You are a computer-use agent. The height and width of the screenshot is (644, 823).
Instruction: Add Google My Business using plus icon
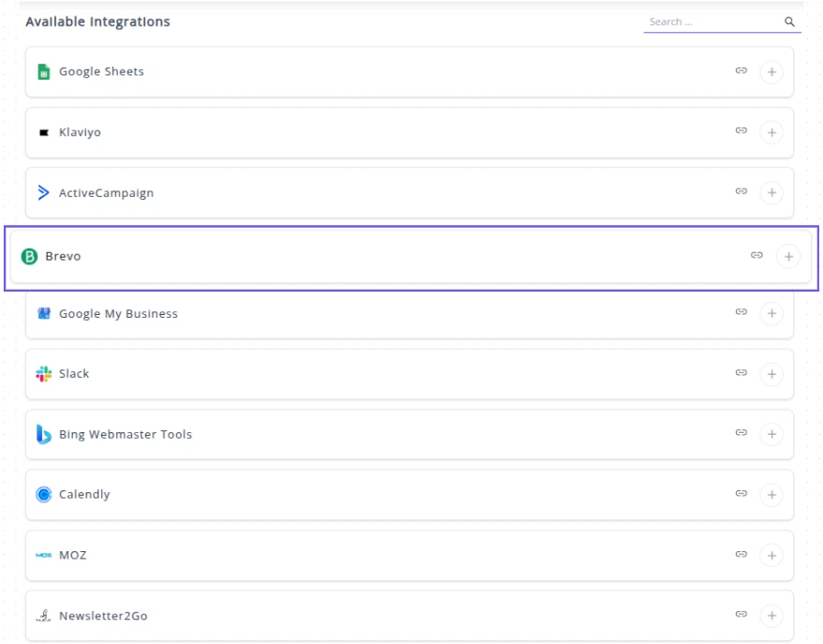pos(771,313)
